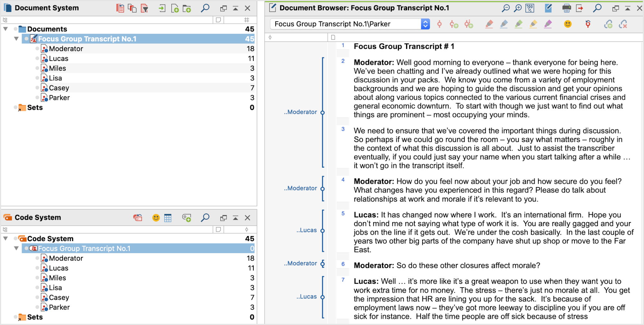The image size is (644, 325).
Task: Collapse Focus Group Transcript No.1 in Code System
Action: click(16, 248)
